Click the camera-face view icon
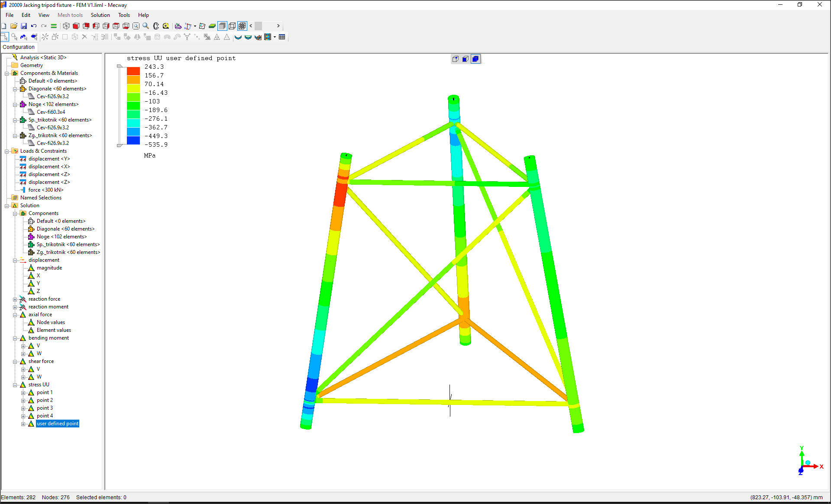The height and width of the screenshot is (504, 831). 258,37
